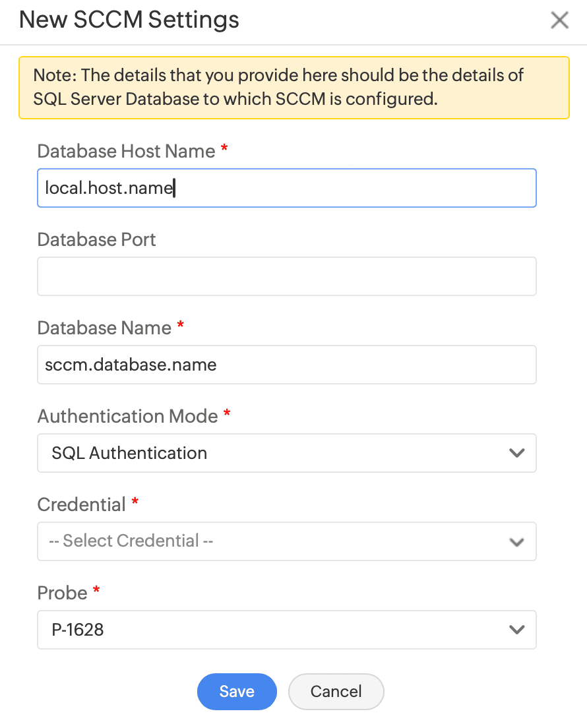Close the New SCCM Settings dialog
Screen dimensions: 587x728
point(559,20)
